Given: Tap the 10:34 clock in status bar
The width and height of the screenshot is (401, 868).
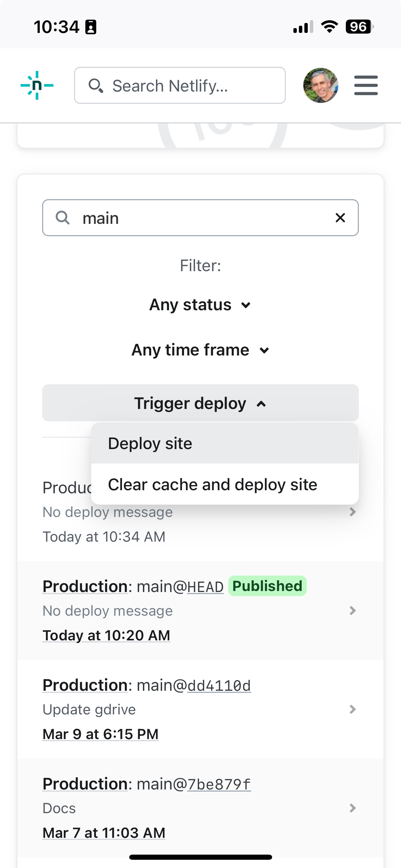Looking at the screenshot, I should 57,27.
